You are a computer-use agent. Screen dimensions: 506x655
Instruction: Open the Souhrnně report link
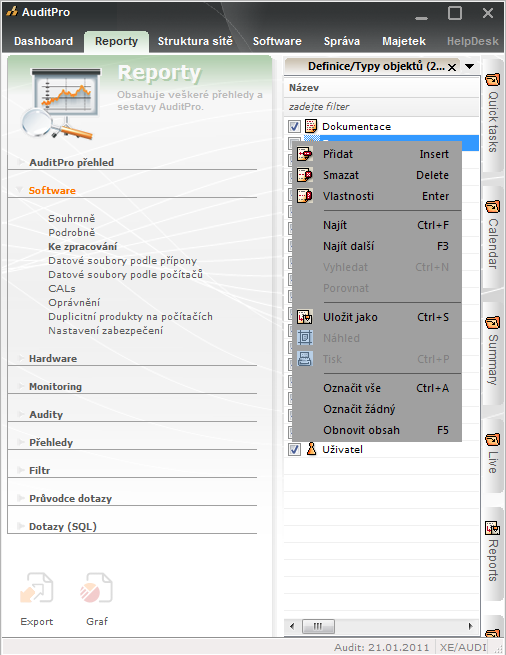(x=71, y=218)
